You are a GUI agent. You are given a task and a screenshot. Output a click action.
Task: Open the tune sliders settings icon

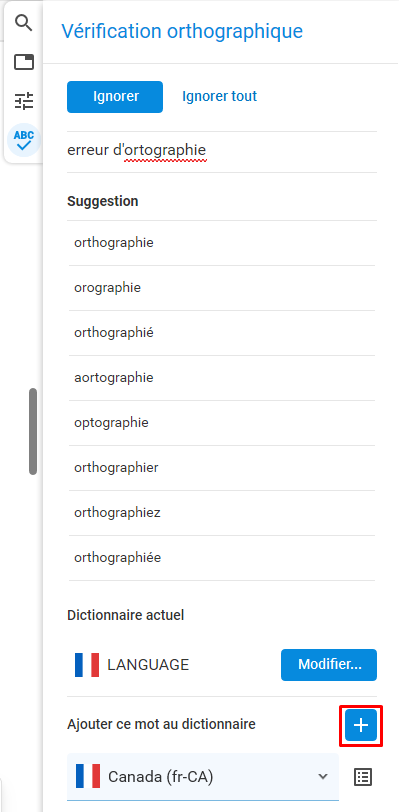pos(24,101)
